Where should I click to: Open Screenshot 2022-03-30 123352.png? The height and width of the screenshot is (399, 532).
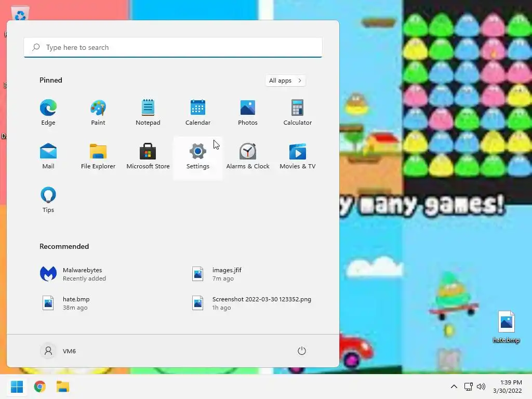(x=251, y=303)
